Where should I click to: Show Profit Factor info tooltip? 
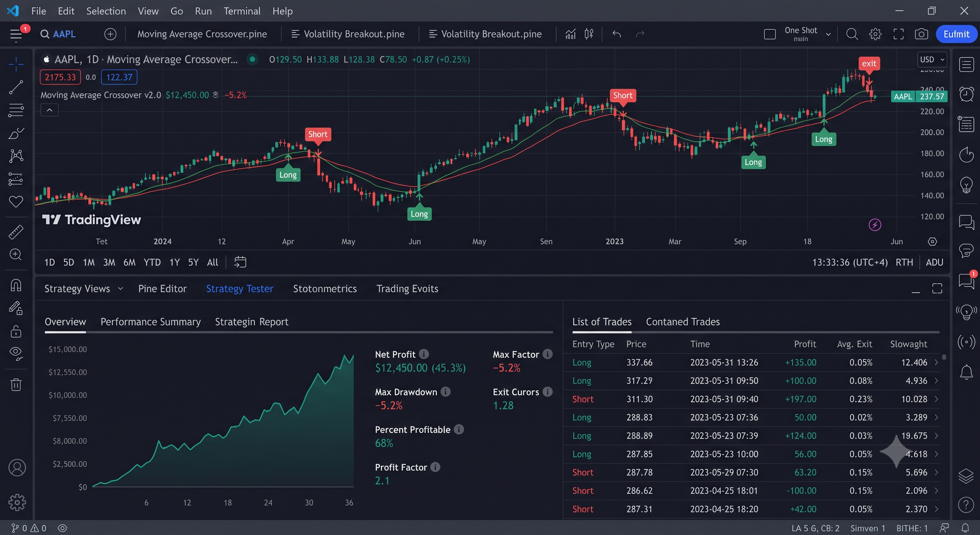(x=435, y=467)
